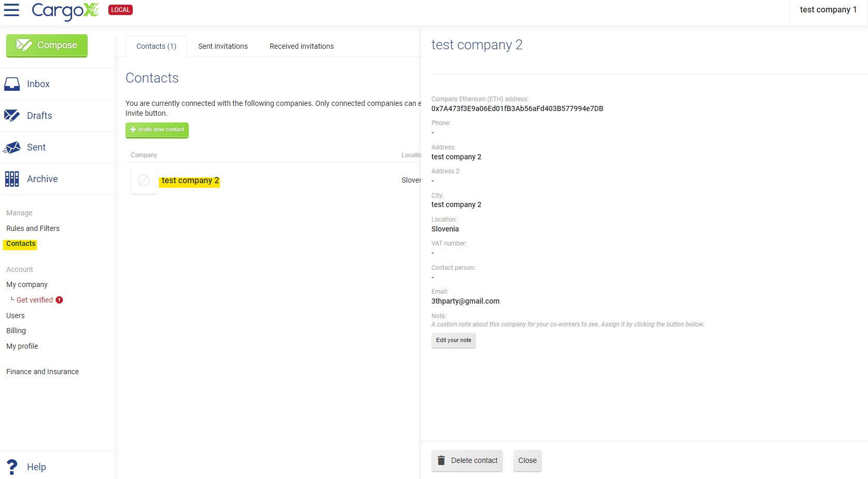Screen dimensions: 868x479
Task: Click the Help question mark icon
Action: pos(12,466)
